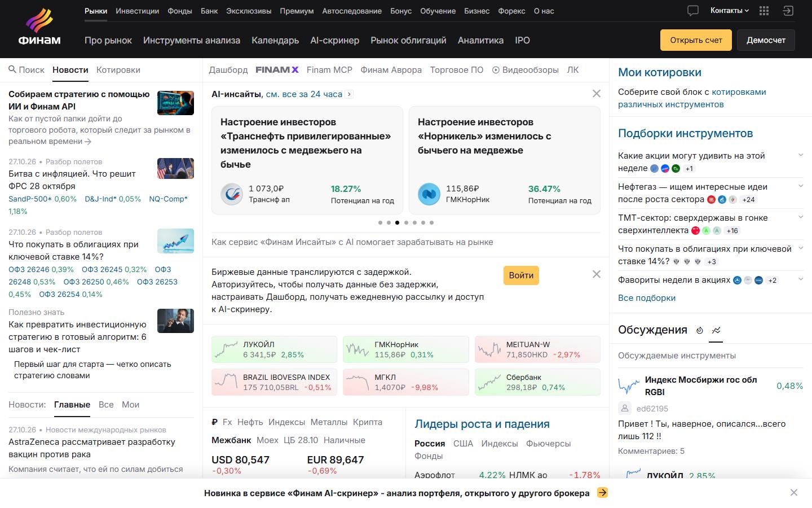Screen dimensions: 812x508
Task: Open the chat messages icon in header
Action: (x=693, y=11)
